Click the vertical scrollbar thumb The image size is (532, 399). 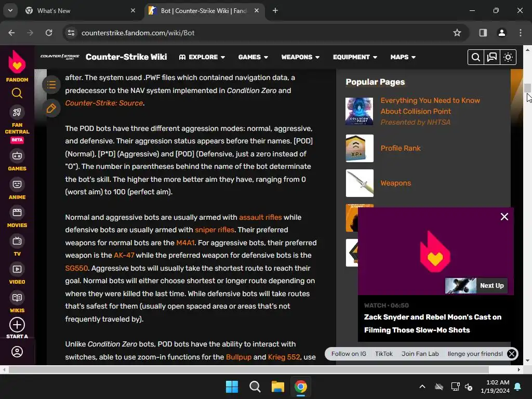pyautogui.click(x=527, y=87)
